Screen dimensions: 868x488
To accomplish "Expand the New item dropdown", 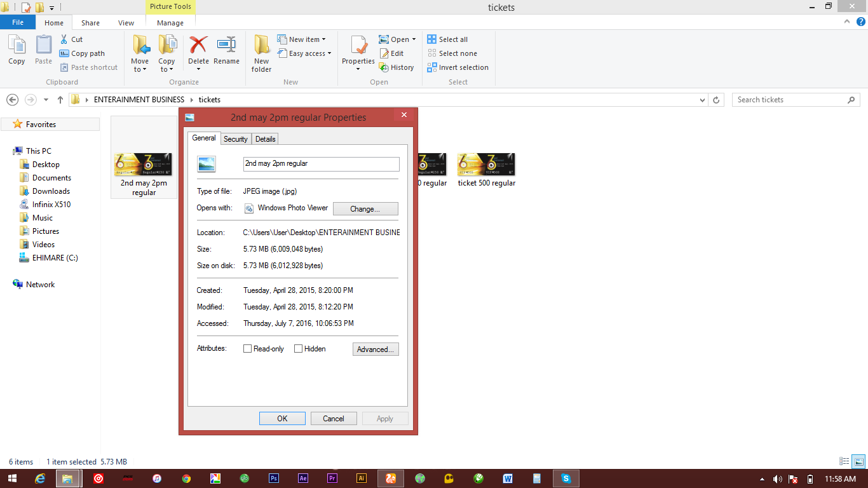I will coord(323,39).
